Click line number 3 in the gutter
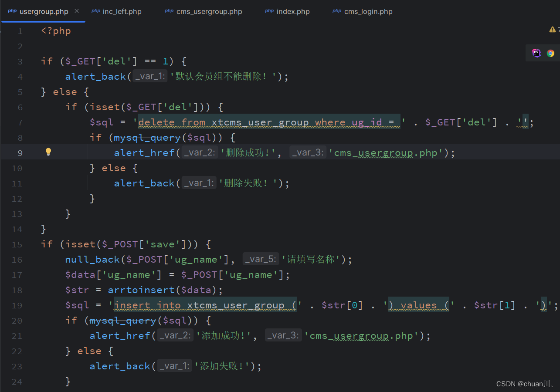Screen dimensions: 560x392 20,61
